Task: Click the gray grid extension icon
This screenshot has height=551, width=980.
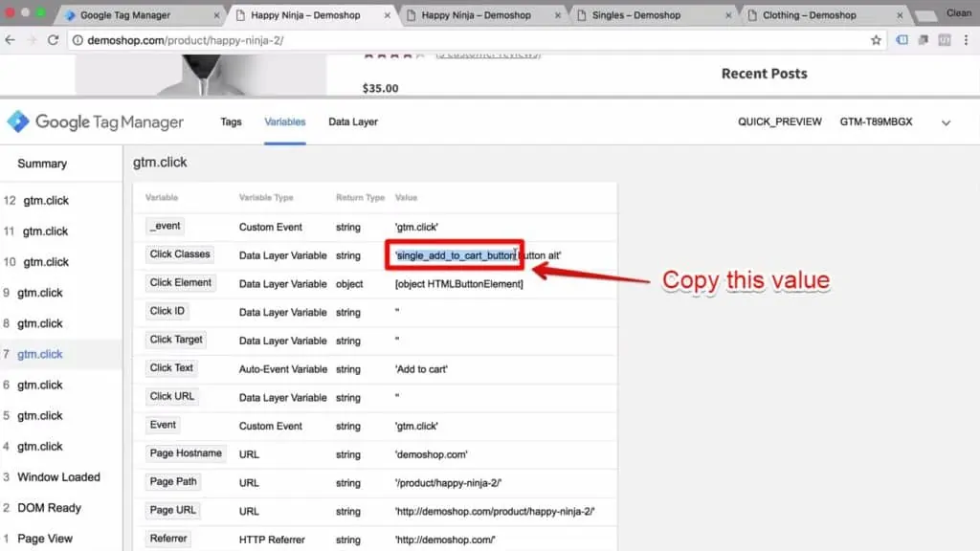Action: pos(946,40)
